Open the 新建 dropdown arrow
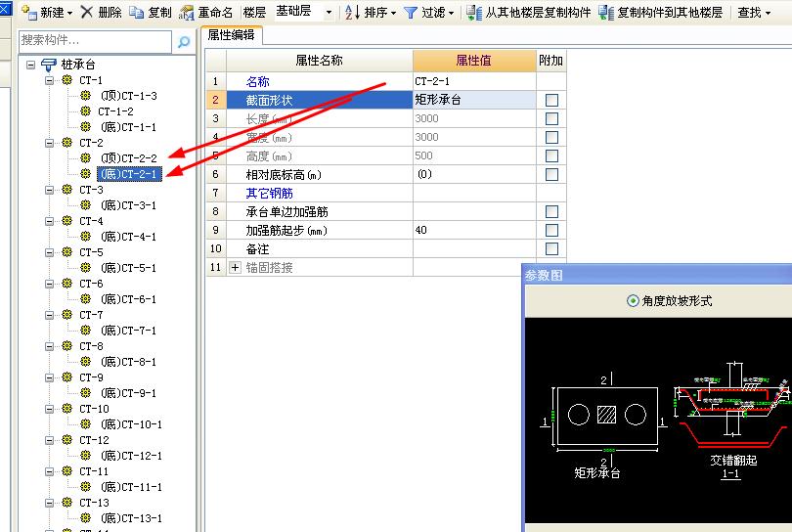792x532 pixels. click(69, 13)
